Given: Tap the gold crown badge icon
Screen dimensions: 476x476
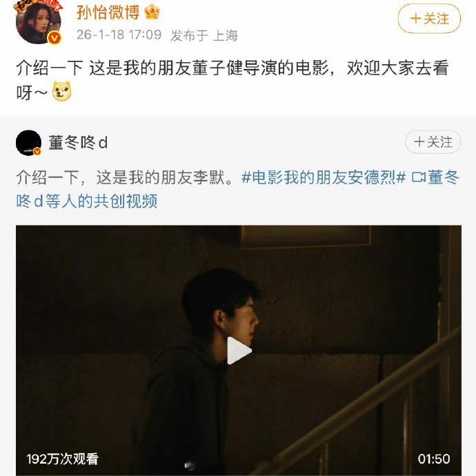Looking at the screenshot, I should tap(152, 12).
